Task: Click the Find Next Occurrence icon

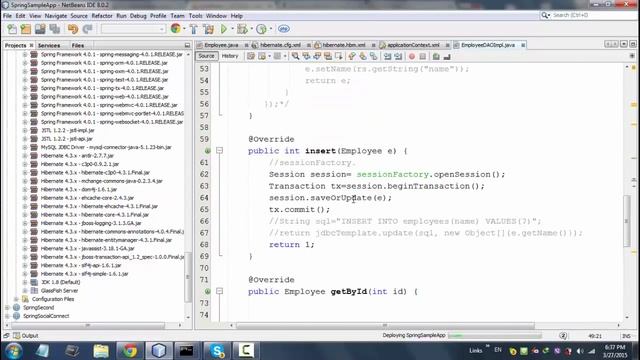Action: click(x=317, y=56)
